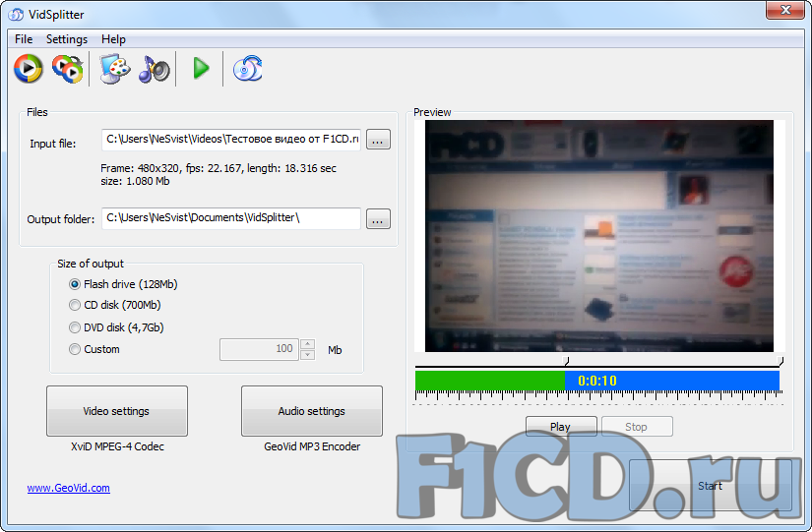Image resolution: width=812 pixels, height=532 pixels.
Task: Click Play under the preview
Action: [x=561, y=427]
